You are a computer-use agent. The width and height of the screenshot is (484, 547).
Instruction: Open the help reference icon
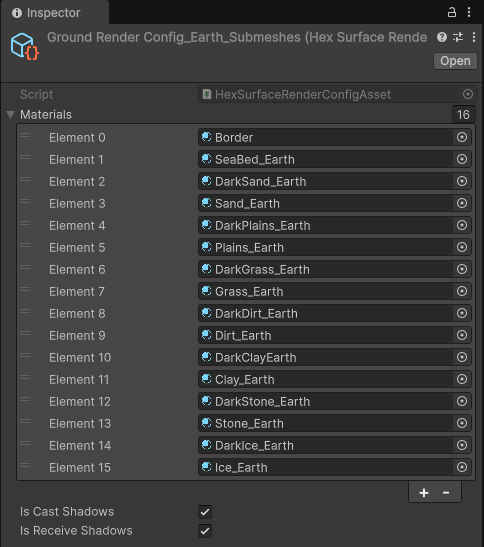[442, 37]
